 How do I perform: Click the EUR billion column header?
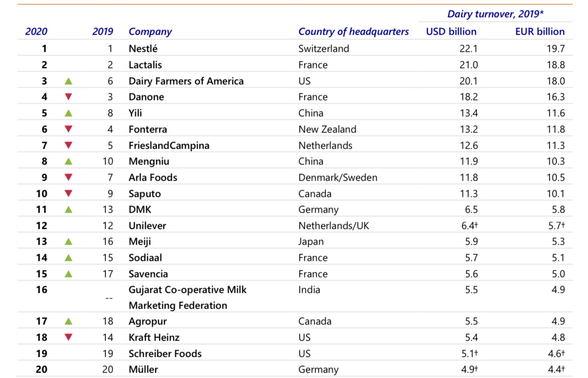540,32
